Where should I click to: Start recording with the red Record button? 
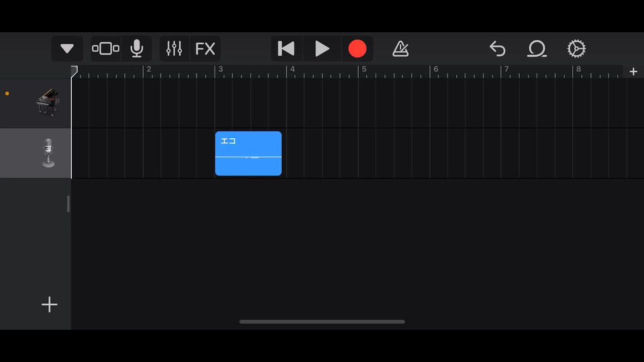[358, 49]
